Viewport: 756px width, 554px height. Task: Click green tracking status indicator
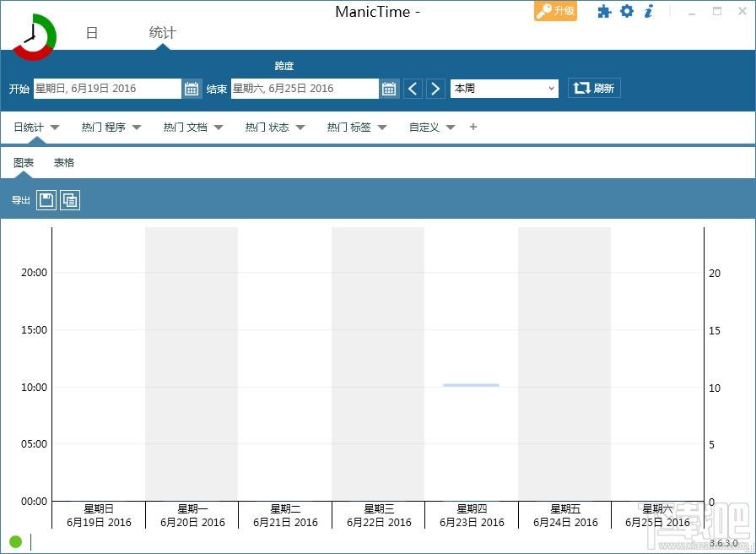click(x=15, y=541)
